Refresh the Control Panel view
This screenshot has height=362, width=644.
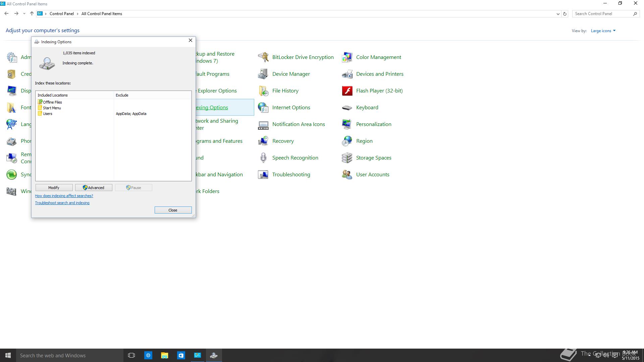[565, 14]
